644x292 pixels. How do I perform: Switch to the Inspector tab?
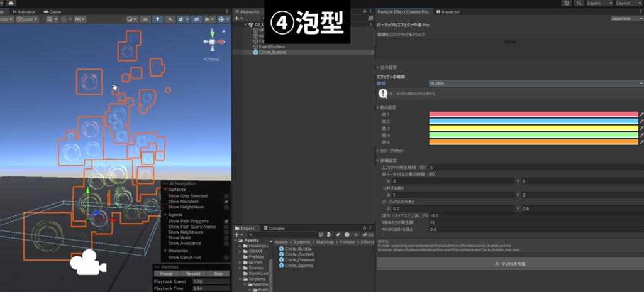tap(448, 12)
